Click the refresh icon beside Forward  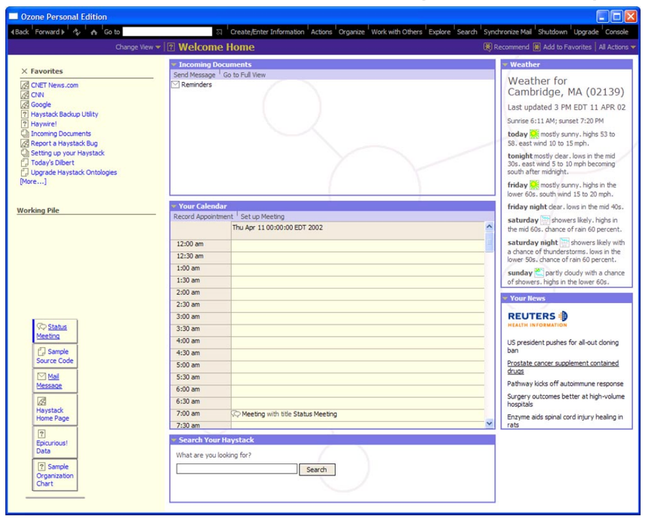pyautogui.click(x=77, y=32)
